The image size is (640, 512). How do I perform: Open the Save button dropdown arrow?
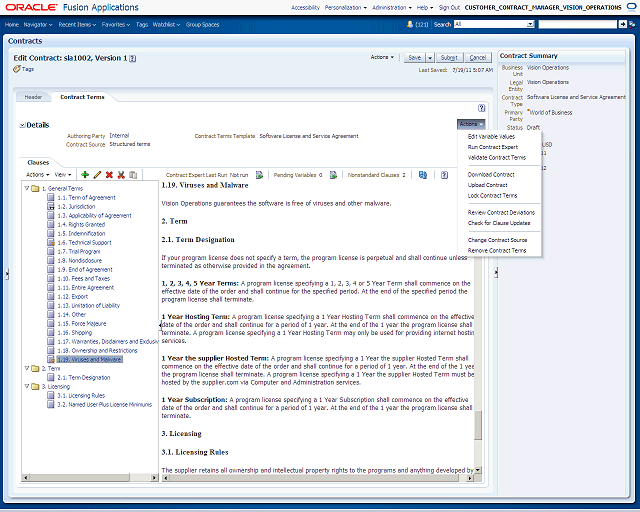430,58
